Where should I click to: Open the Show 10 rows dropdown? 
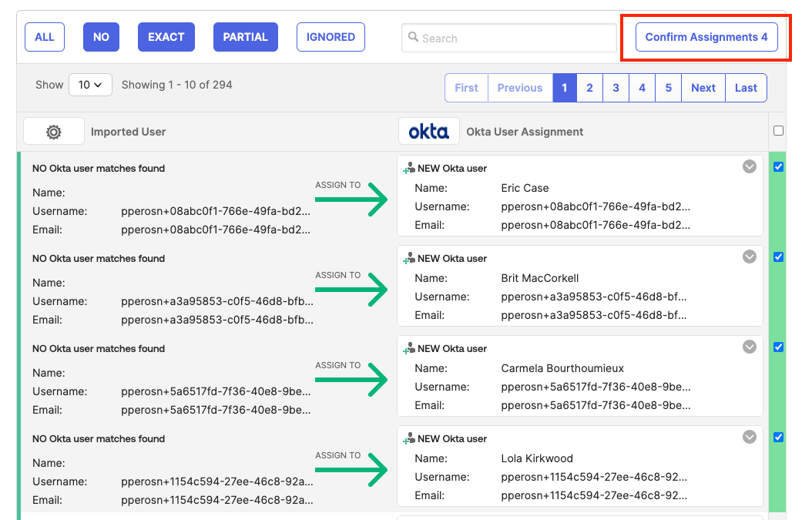pos(90,85)
